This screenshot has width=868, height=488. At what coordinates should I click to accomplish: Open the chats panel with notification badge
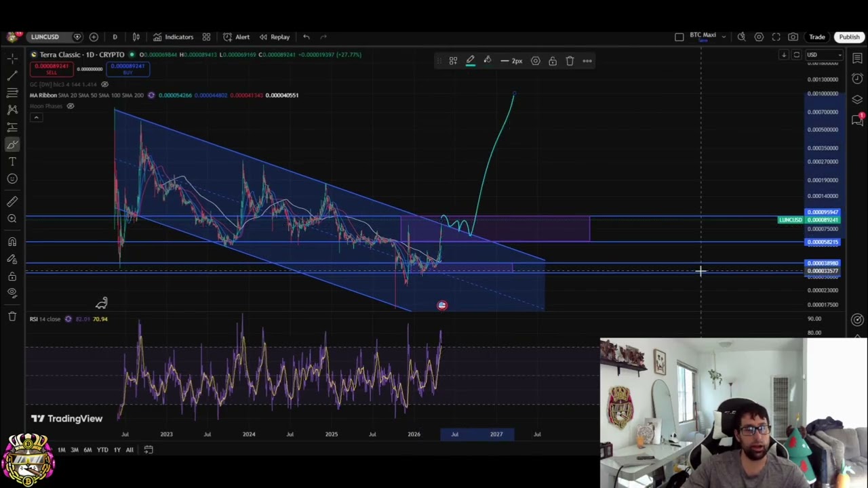pos(857,119)
